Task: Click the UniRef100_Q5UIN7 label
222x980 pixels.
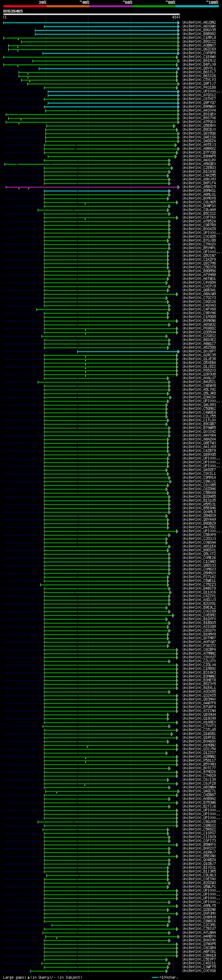Action: point(199,256)
